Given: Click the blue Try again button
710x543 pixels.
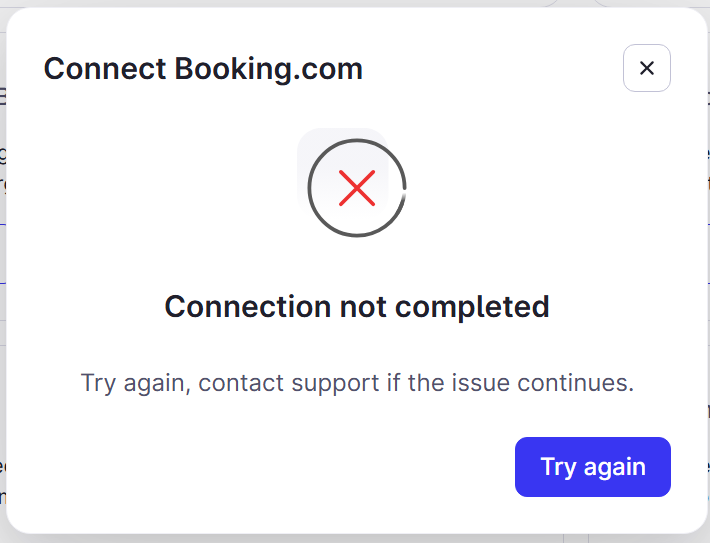Looking at the screenshot, I should [x=593, y=466].
